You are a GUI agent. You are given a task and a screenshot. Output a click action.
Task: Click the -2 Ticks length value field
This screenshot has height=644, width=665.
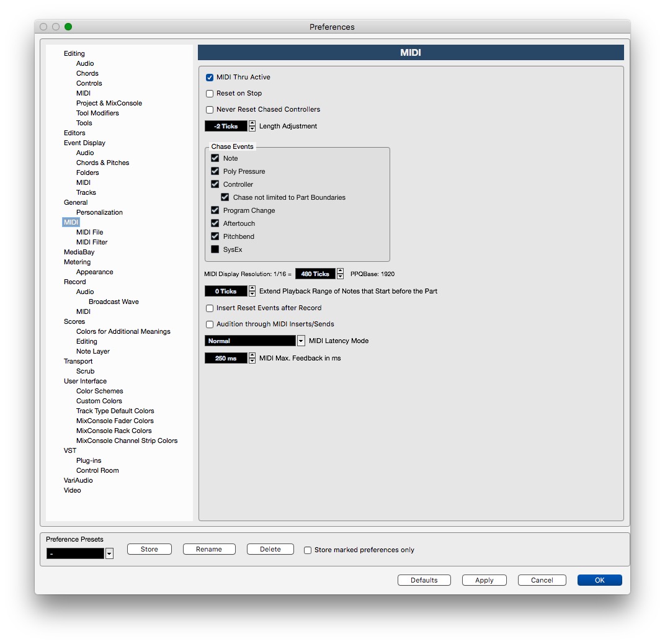[226, 126]
